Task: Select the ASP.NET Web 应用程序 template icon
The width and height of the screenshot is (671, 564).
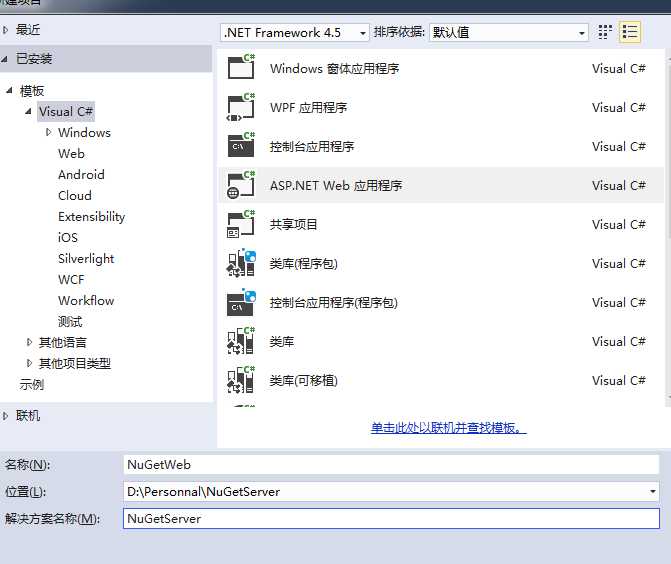Action: point(241,185)
